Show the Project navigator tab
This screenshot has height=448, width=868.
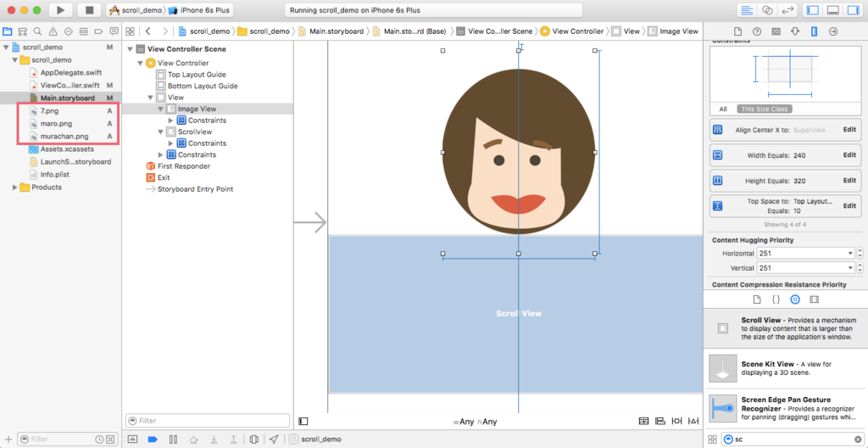coord(7,31)
